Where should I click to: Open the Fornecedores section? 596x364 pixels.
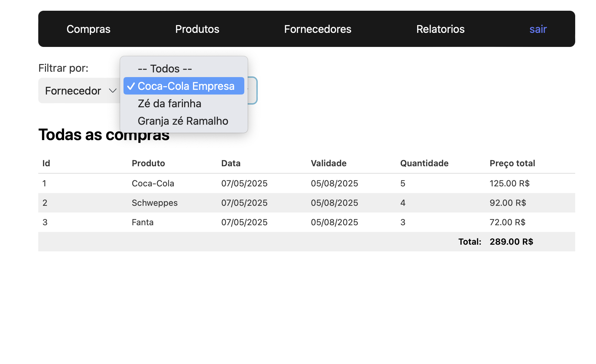click(317, 29)
